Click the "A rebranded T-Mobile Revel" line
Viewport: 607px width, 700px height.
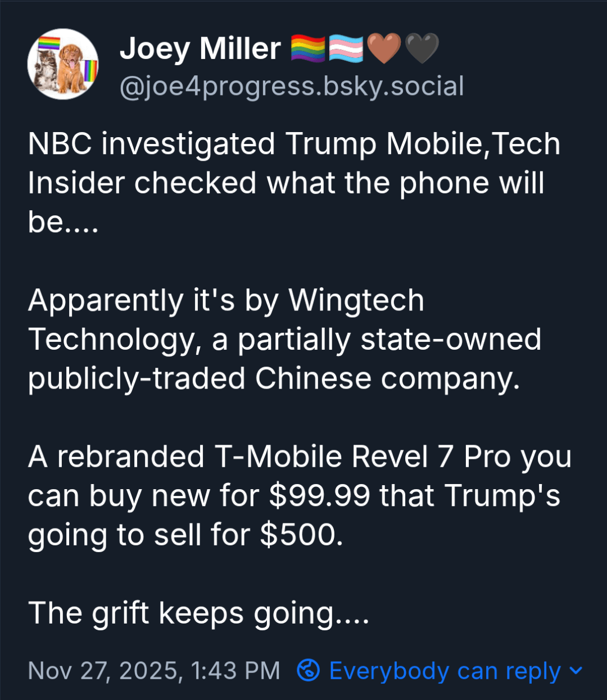(299, 457)
